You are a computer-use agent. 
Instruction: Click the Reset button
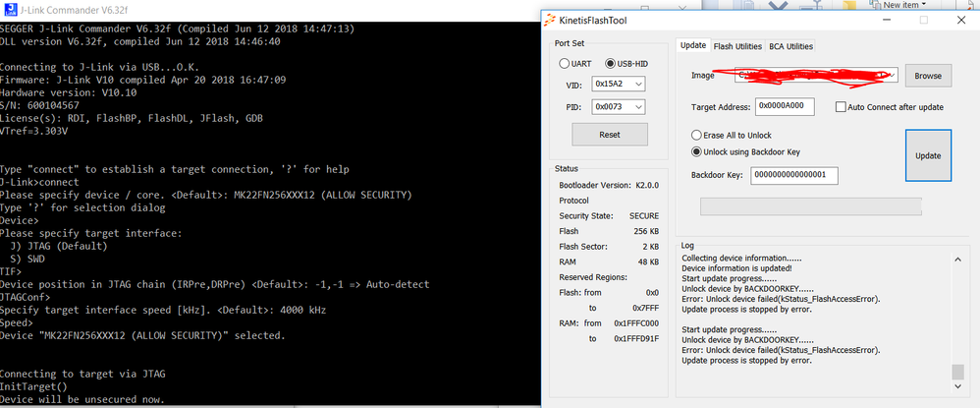pyautogui.click(x=610, y=135)
